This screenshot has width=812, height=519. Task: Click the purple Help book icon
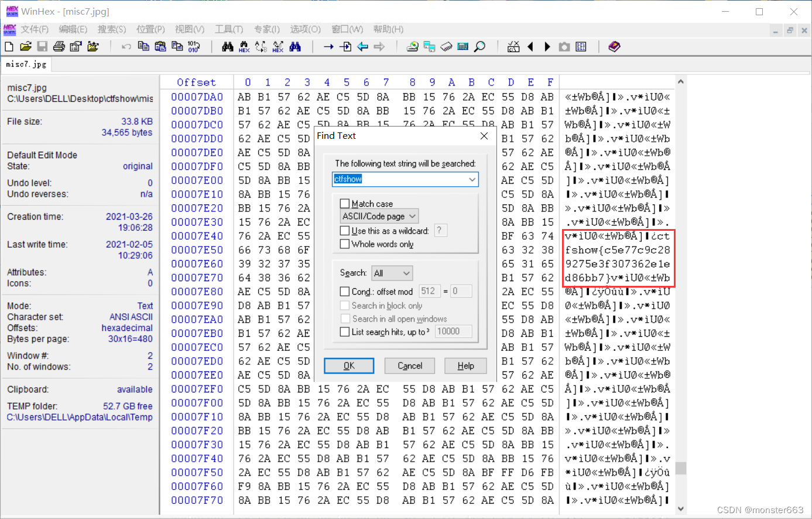(x=614, y=46)
